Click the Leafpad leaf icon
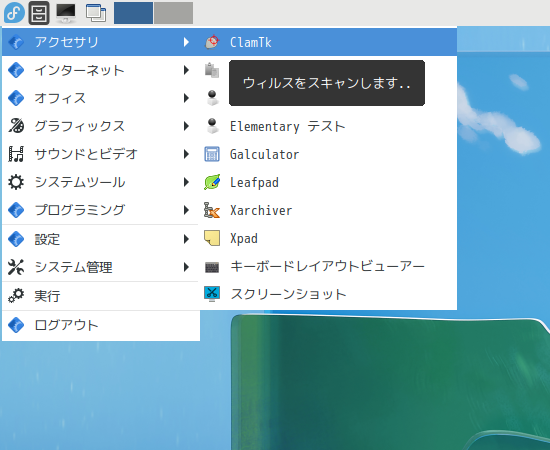The width and height of the screenshot is (550, 450). 212,182
